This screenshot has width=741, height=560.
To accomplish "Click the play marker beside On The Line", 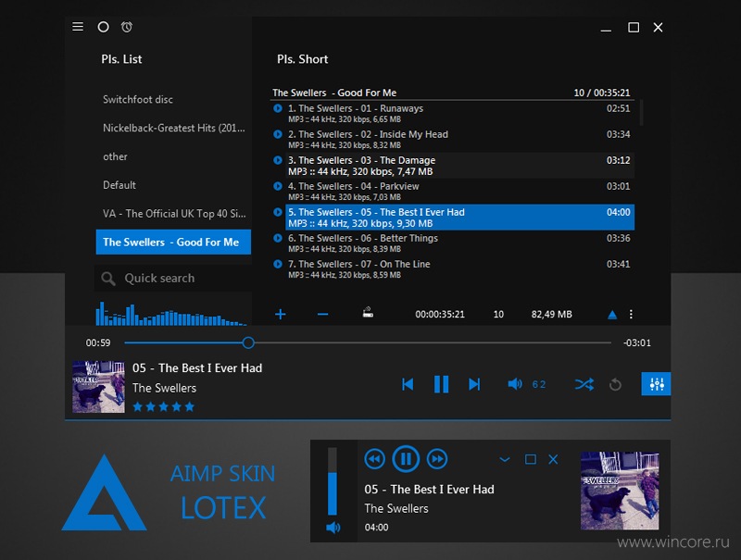I will 278,264.
